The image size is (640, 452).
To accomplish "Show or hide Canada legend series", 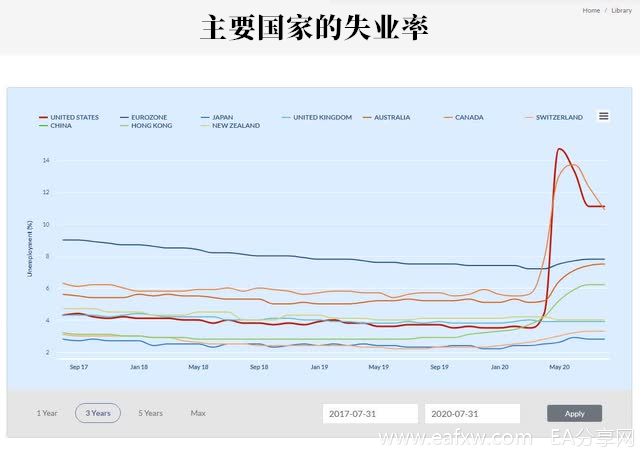I will click(x=468, y=117).
